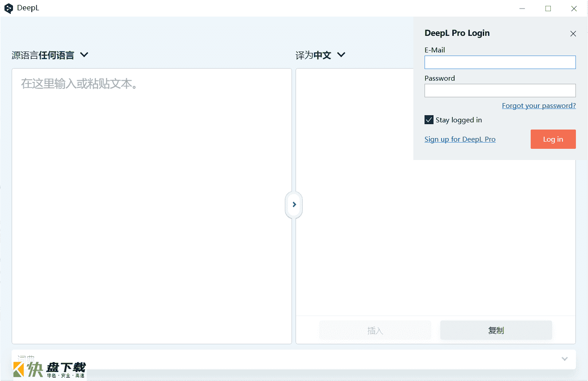Open the source language dropdown 任何语言
588x381 pixels.
50,55
